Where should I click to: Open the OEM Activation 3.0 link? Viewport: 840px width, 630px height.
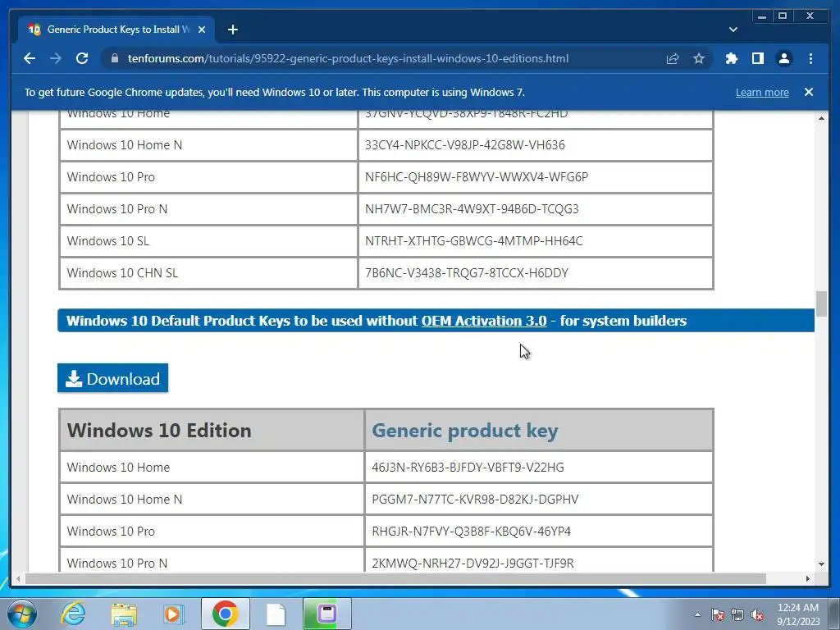(484, 321)
